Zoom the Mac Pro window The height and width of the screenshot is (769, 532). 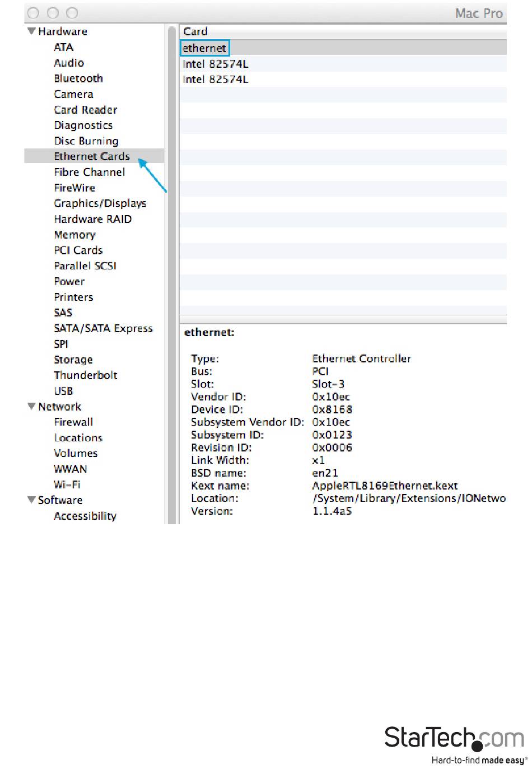point(72,13)
